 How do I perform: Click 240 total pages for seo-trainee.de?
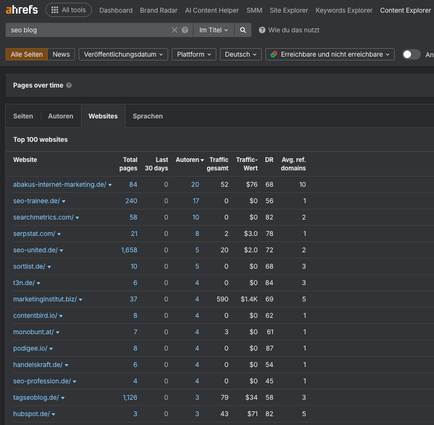[x=131, y=201]
